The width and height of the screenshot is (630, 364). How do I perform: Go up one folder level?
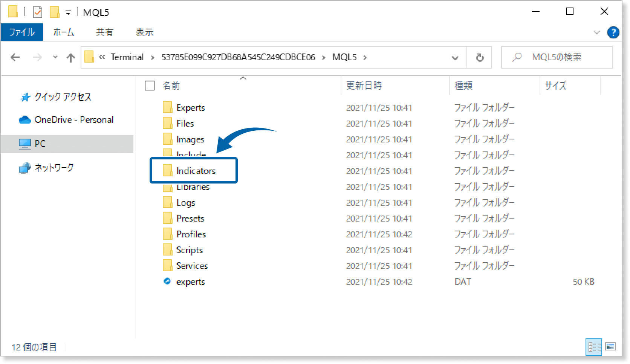click(x=70, y=58)
